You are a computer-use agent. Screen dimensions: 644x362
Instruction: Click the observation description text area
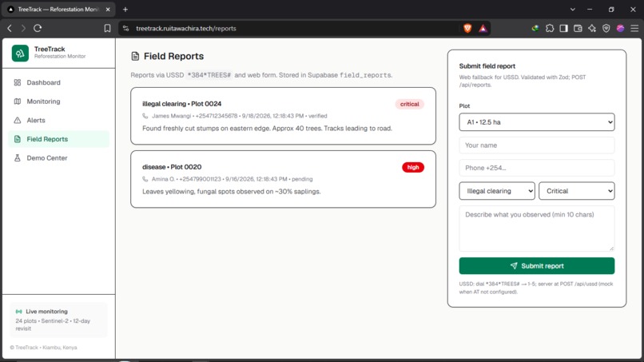tap(537, 229)
